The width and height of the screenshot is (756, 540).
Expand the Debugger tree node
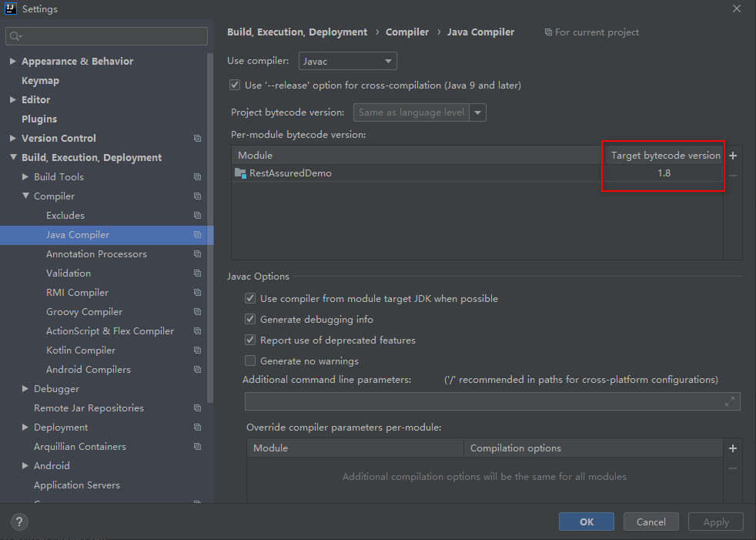point(25,389)
